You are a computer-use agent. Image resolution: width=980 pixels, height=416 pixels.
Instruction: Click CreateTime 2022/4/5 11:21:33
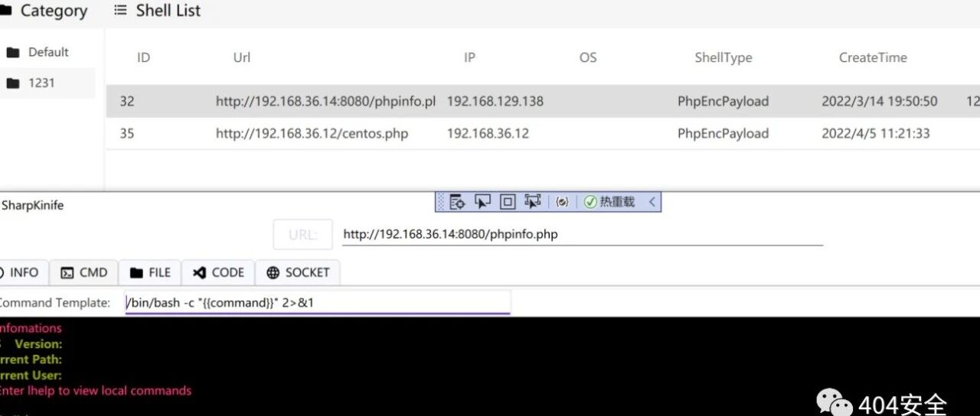[x=876, y=133]
